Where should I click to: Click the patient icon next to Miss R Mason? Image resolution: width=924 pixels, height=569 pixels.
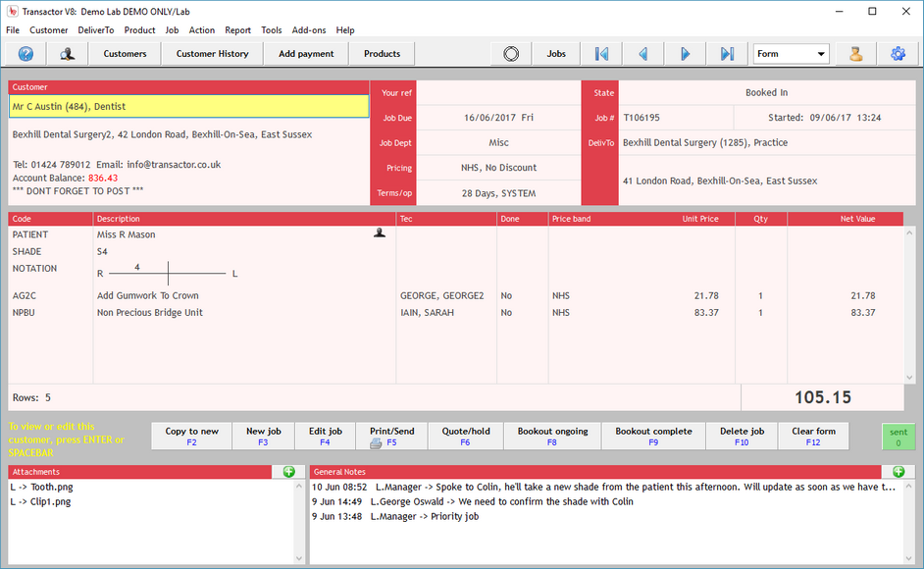(380, 233)
